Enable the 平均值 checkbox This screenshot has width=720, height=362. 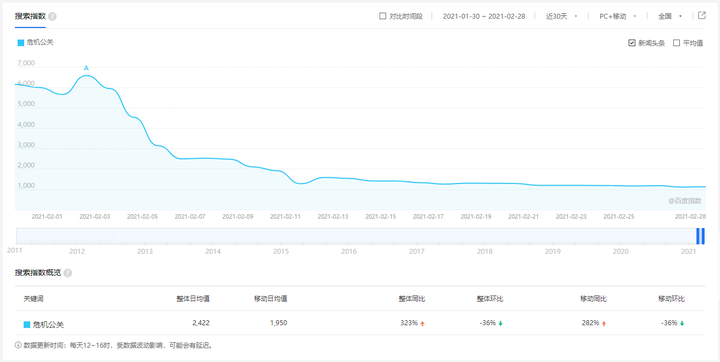pyautogui.click(x=676, y=43)
